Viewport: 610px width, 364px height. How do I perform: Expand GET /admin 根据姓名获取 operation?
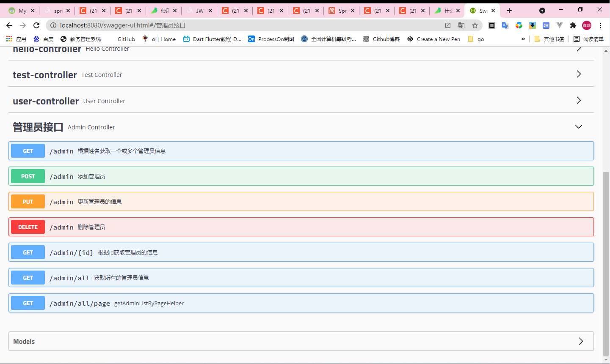coord(301,151)
